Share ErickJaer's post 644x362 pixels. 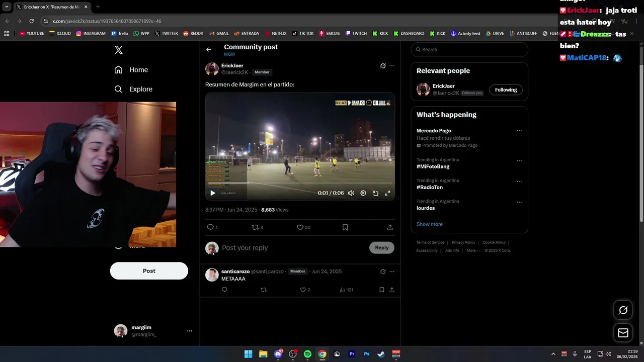[390, 227]
